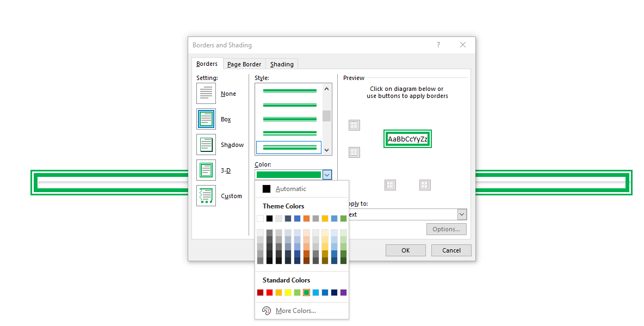This screenshot has width=644, height=326.
Task: Switch to the Borders tab
Action: (207, 64)
